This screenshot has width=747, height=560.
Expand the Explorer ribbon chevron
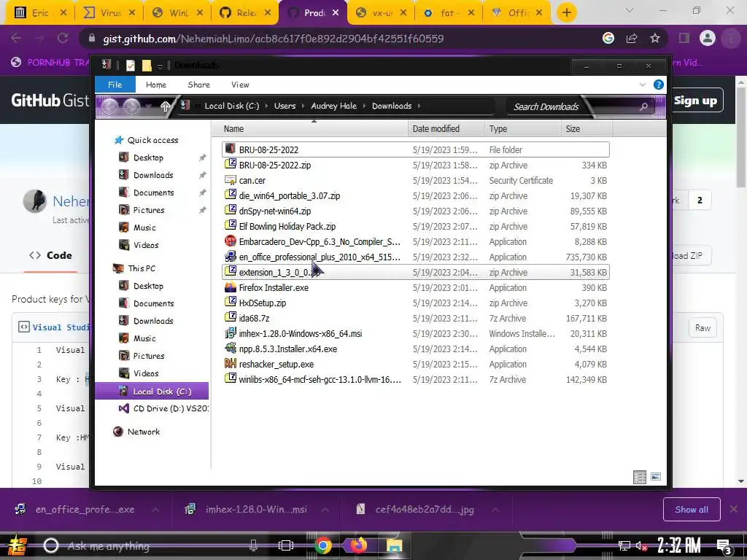(642, 85)
